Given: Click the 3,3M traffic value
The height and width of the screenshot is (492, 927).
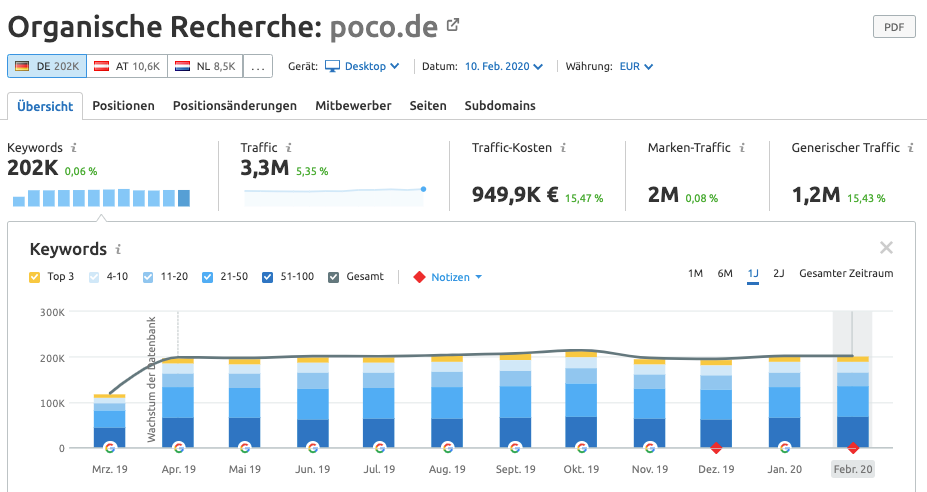Looking at the screenshot, I should pos(264,168).
